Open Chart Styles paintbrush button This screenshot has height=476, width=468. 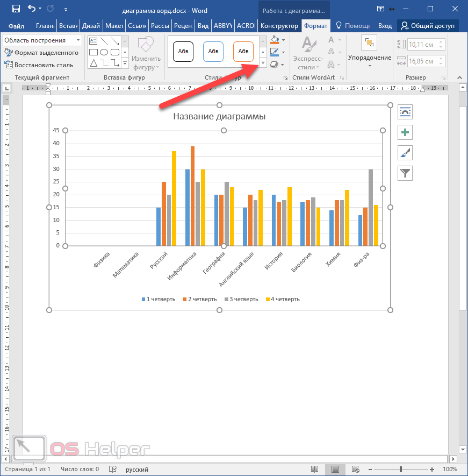tap(405, 153)
